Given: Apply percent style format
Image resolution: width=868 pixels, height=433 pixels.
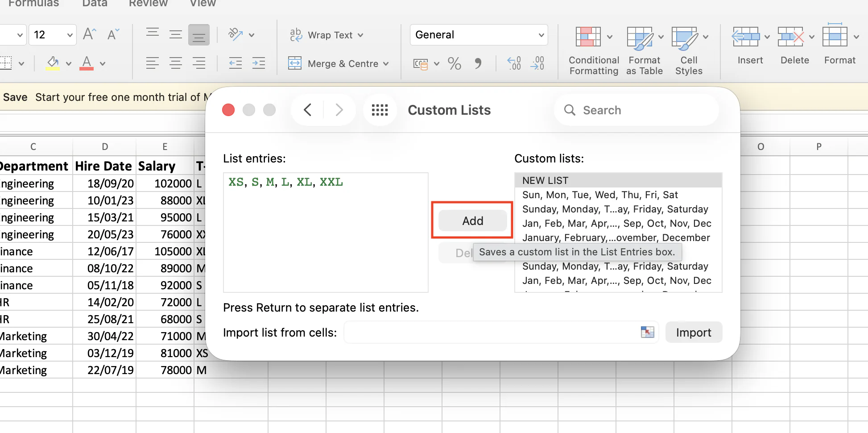Looking at the screenshot, I should pyautogui.click(x=455, y=63).
